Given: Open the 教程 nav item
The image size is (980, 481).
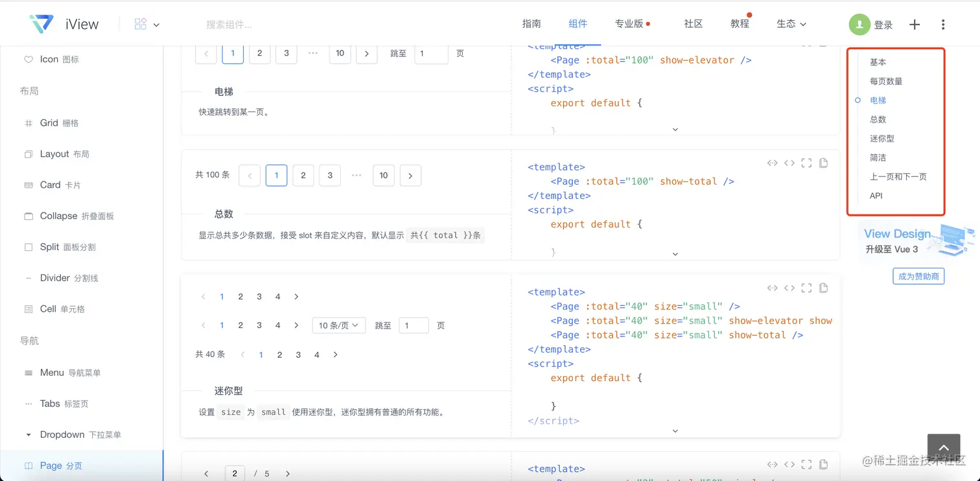Looking at the screenshot, I should coord(740,23).
